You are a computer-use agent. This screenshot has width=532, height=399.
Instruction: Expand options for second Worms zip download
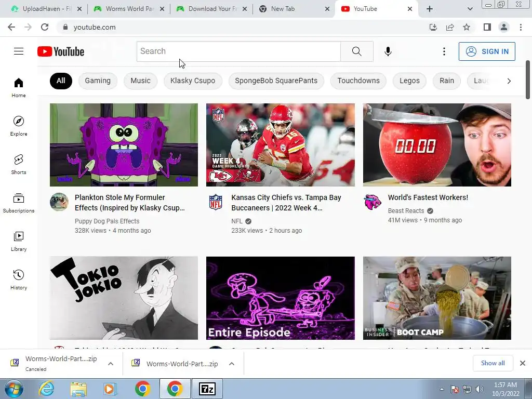pyautogui.click(x=232, y=364)
